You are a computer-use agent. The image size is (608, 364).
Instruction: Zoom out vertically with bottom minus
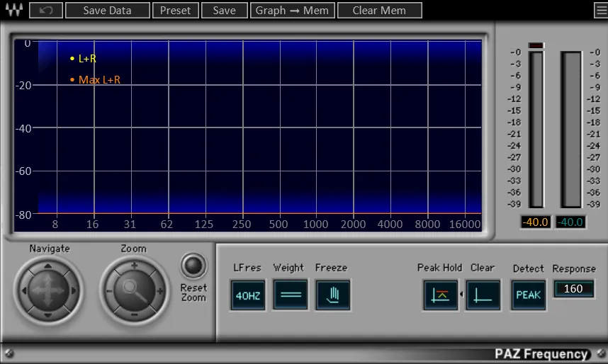[134, 314]
